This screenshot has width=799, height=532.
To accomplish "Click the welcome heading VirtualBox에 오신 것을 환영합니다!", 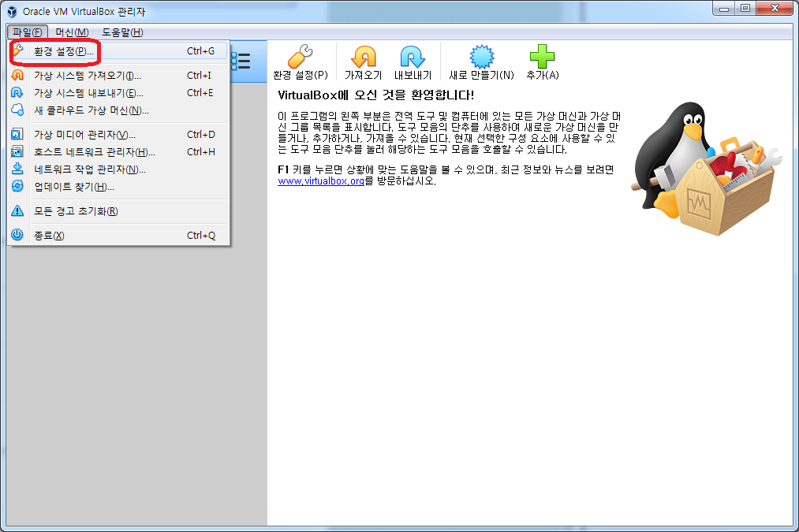I will coord(376,95).
